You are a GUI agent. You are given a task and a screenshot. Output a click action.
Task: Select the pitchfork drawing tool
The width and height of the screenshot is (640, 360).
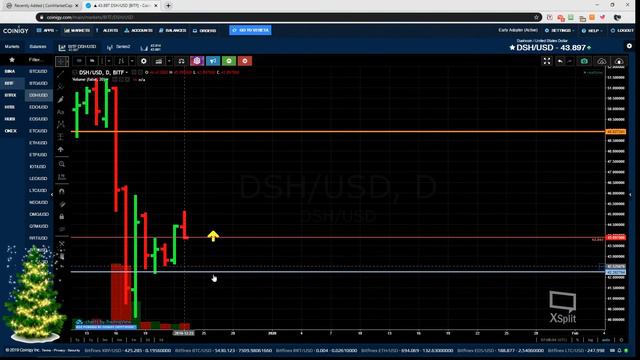coord(61,87)
